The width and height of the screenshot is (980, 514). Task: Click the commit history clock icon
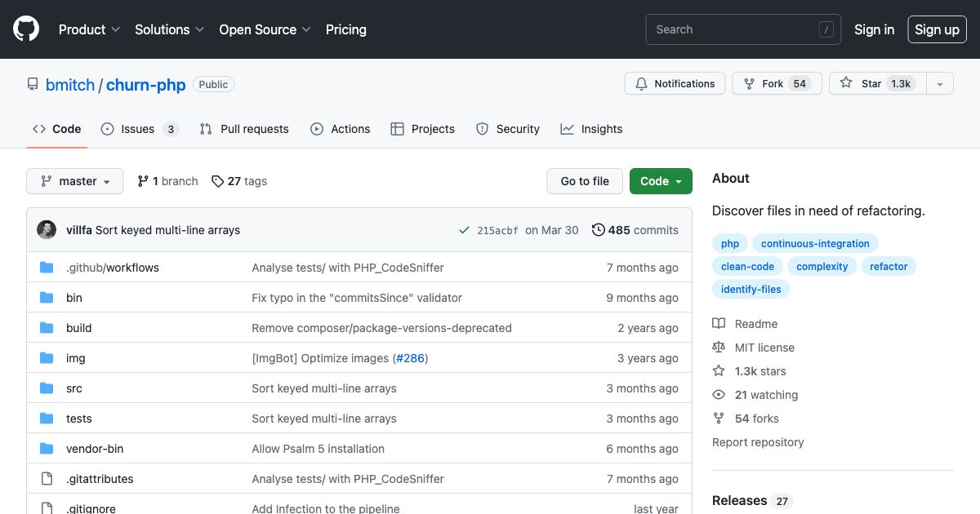click(599, 230)
